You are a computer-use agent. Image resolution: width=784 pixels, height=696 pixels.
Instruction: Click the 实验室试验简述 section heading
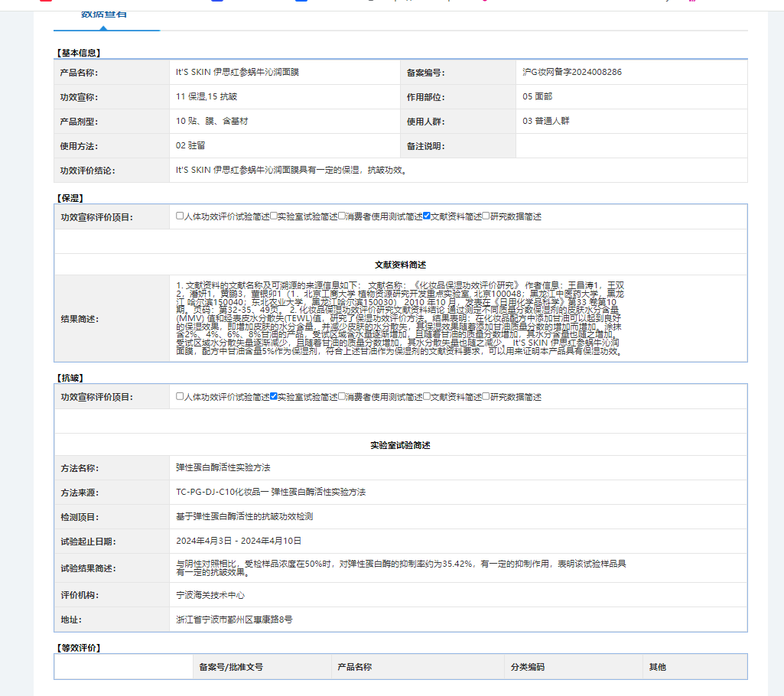tap(400, 445)
